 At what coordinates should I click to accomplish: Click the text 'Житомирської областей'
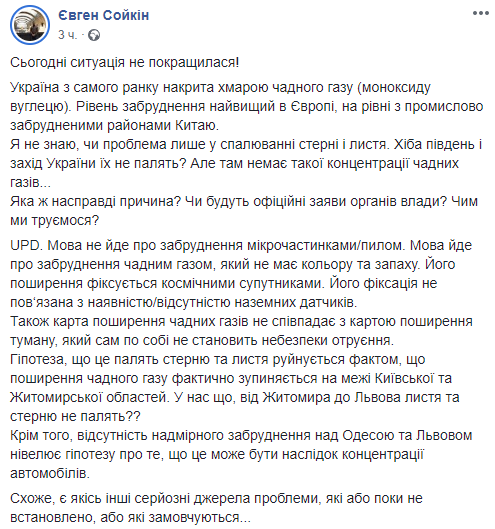(90, 397)
